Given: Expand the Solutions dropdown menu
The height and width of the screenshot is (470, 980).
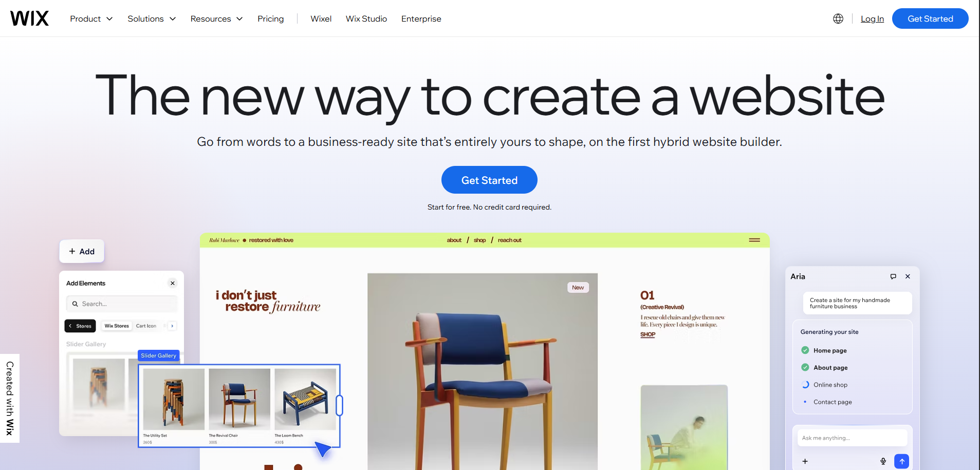Looking at the screenshot, I should point(152,18).
